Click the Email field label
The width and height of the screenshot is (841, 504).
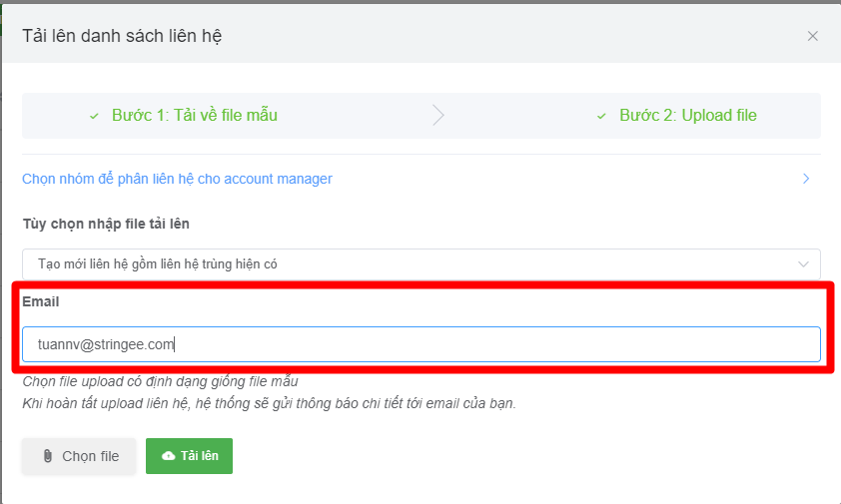(41, 301)
